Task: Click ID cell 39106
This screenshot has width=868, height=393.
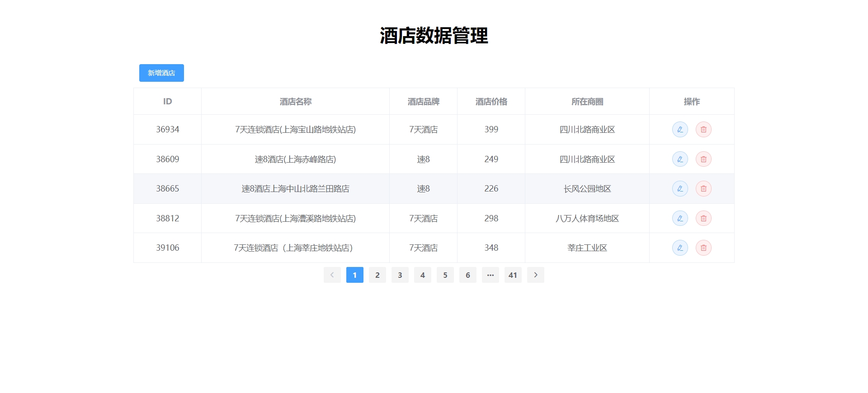Action: pos(168,248)
